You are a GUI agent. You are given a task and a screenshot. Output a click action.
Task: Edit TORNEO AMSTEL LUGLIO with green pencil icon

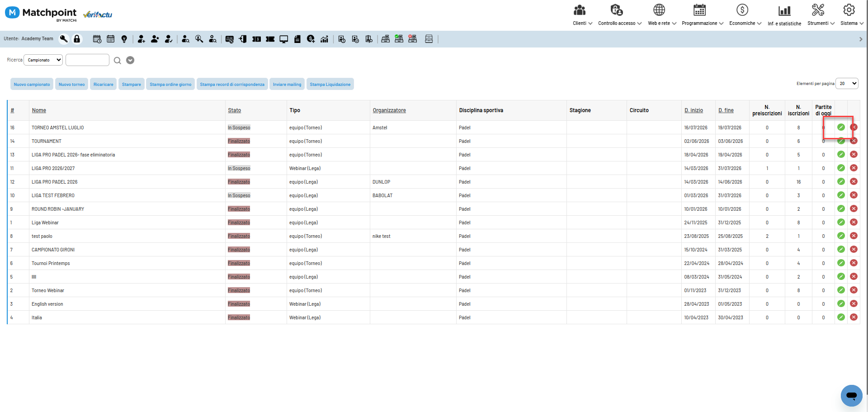[x=841, y=128]
